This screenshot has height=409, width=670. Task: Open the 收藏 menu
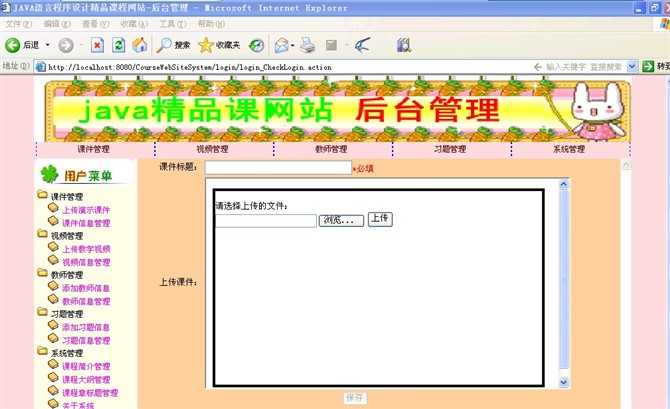pyautogui.click(x=134, y=24)
